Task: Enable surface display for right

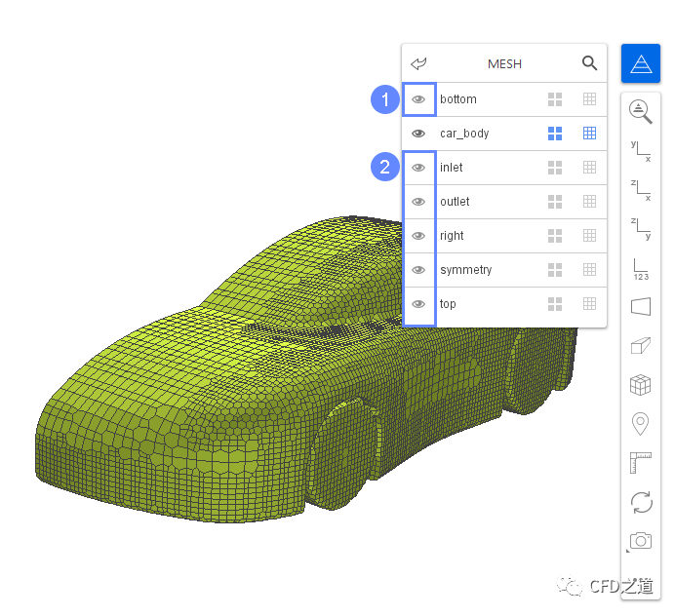Action: [555, 236]
